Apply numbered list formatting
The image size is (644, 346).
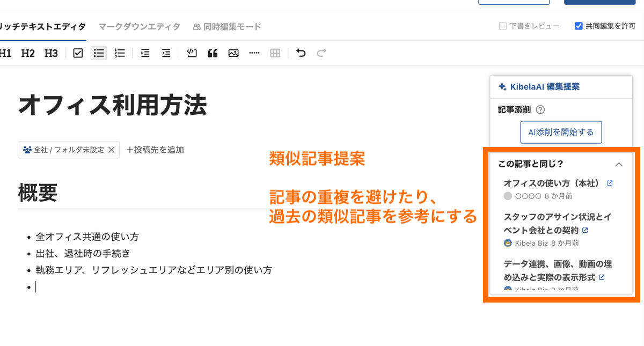(120, 53)
